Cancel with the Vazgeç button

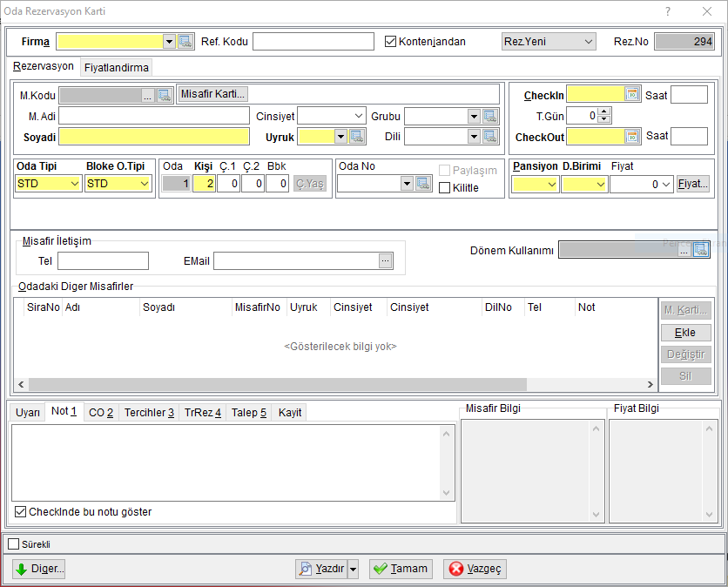pyautogui.click(x=475, y=569)
